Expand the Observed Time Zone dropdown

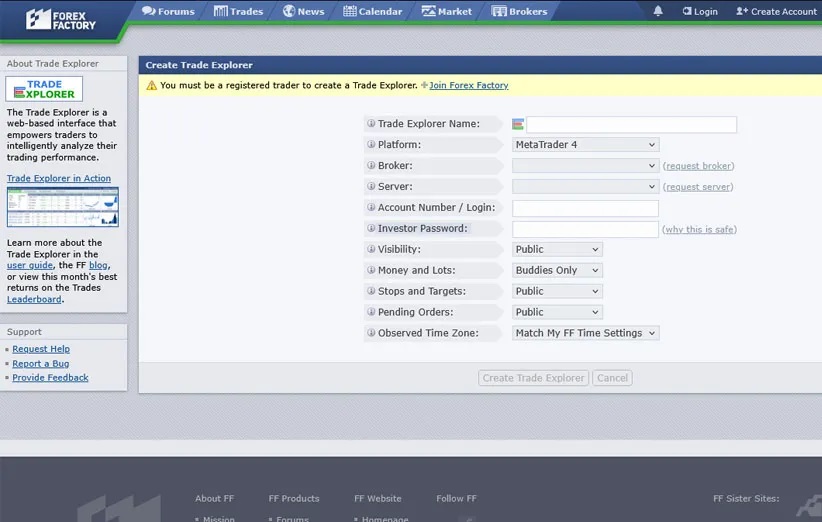(x=585, y=333)
